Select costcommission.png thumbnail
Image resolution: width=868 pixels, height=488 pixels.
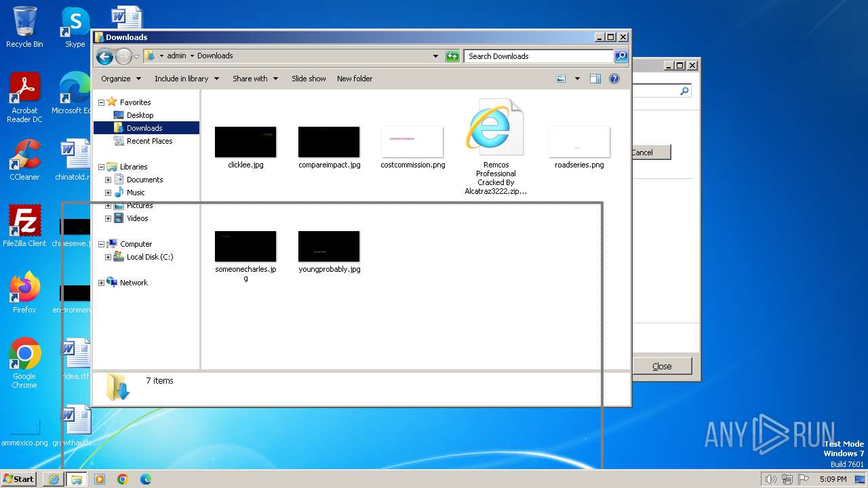point(412,142)
